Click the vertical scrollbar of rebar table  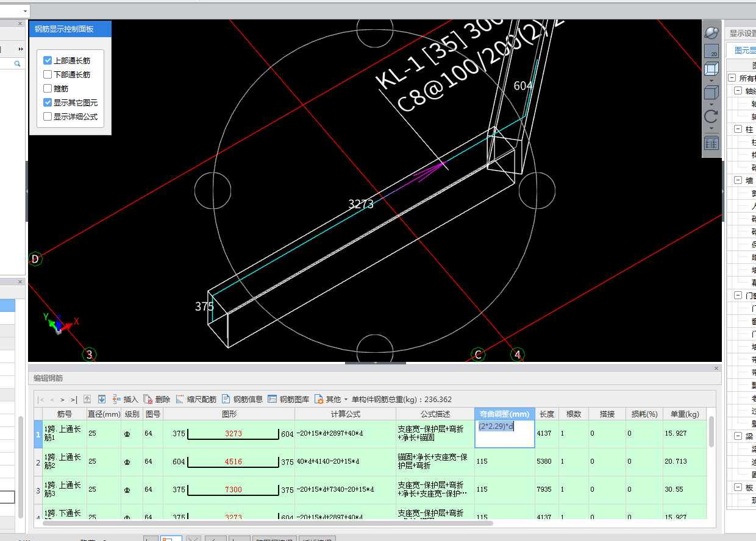[x=712, y=433]
